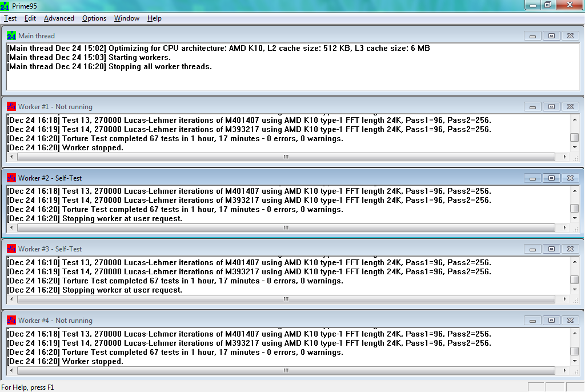Click Worker #1 vertical scroll up arrow

[575, 119]
